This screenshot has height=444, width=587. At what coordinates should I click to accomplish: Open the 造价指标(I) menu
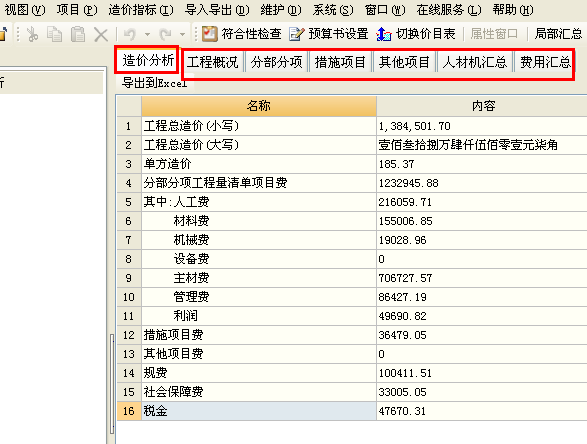pos(141,10)
